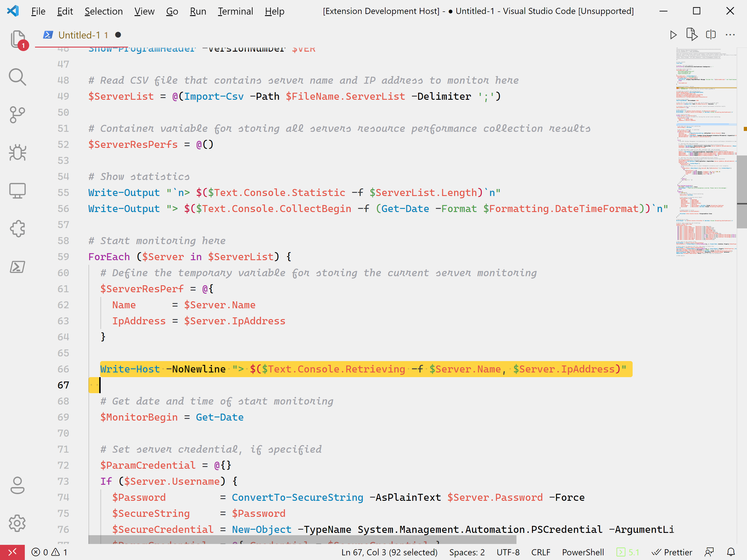Click the code minimap overview

[706, 152]
